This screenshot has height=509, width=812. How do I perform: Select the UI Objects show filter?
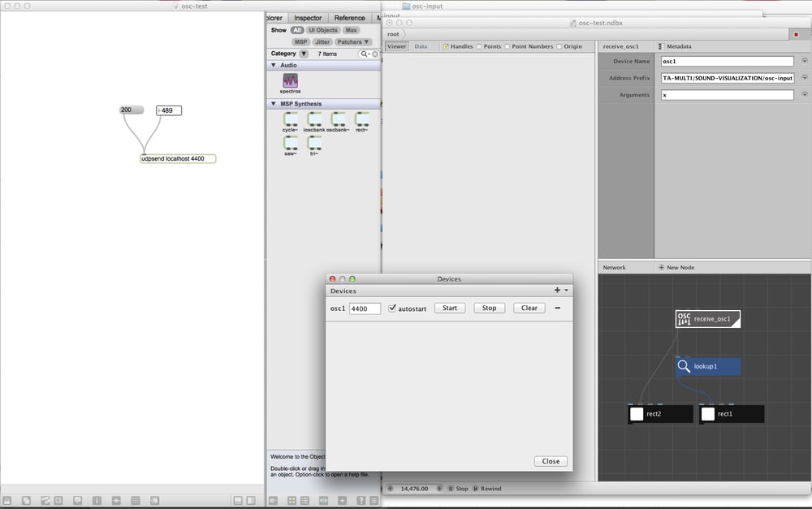[322, 31]
